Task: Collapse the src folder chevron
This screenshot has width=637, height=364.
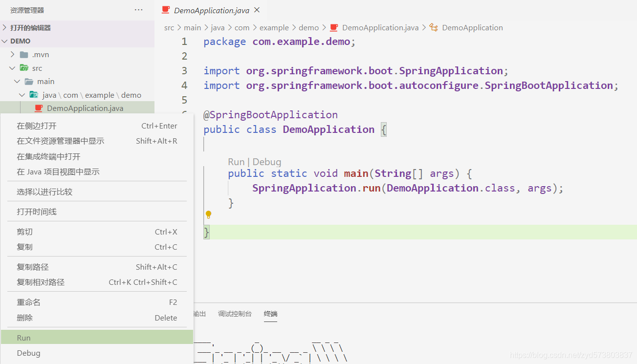Action: [x=13, y=68]
